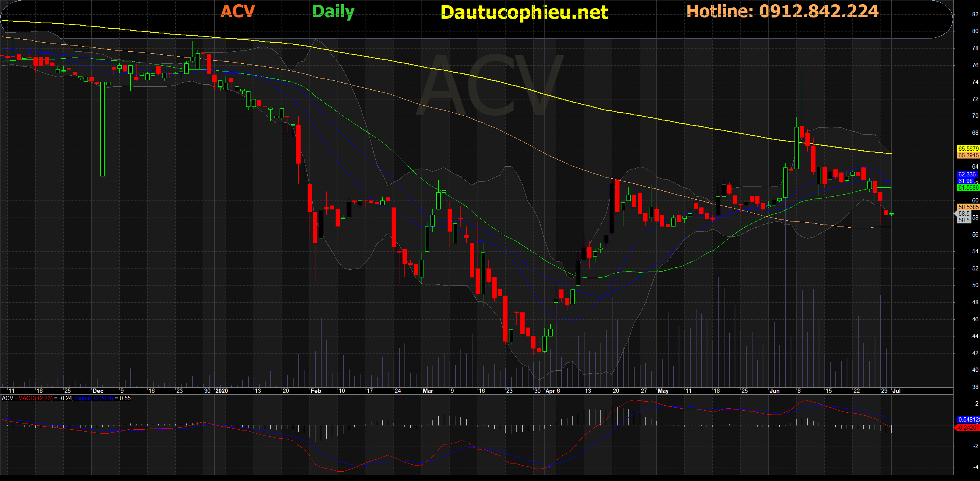Click the green 61.5686 price tag
The width and height of the screenshot is (980, 481).
tap(968, 188)
